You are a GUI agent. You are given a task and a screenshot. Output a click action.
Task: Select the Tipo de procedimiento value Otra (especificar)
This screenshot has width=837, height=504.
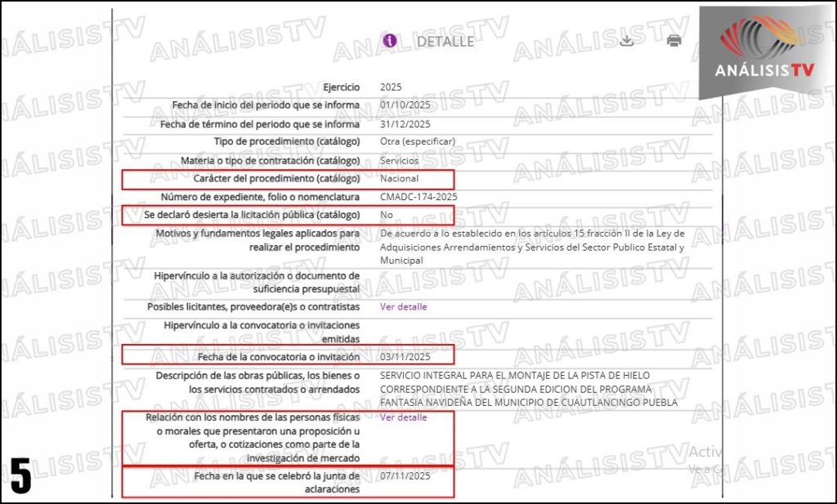pyautogui.click(x=418, y=141)
